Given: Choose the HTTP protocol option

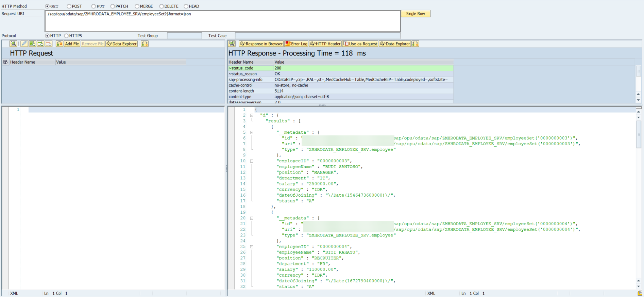Looking at the screenshot, I should point(47,36).
